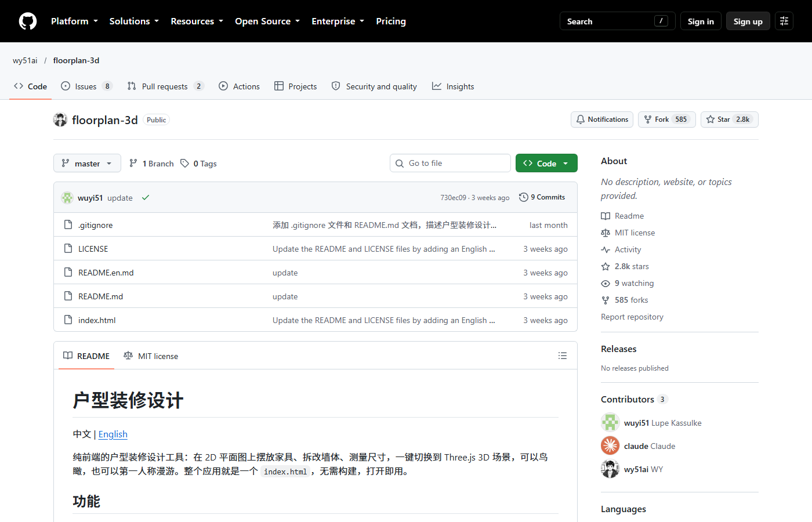
Task: Select the MIT license tab in README
Action: coord(151,356)
